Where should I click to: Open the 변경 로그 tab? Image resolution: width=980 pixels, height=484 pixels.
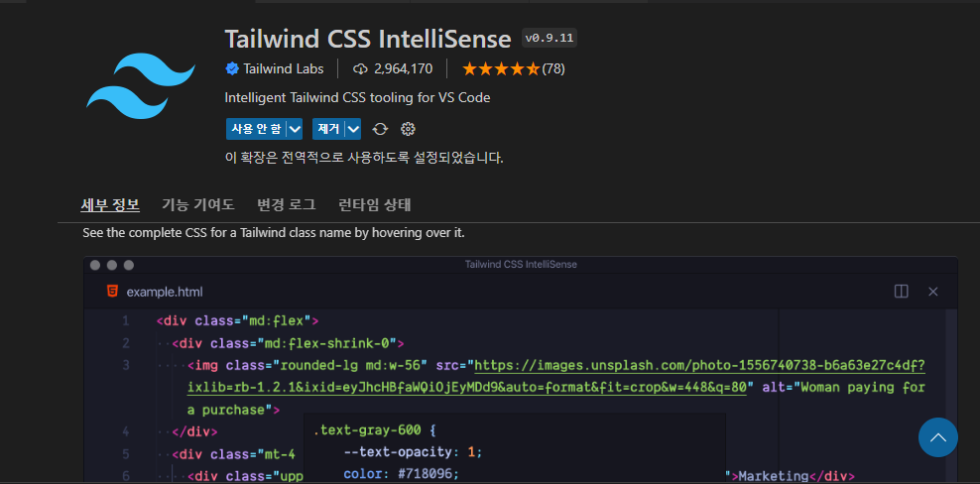(x=287, y=204)
